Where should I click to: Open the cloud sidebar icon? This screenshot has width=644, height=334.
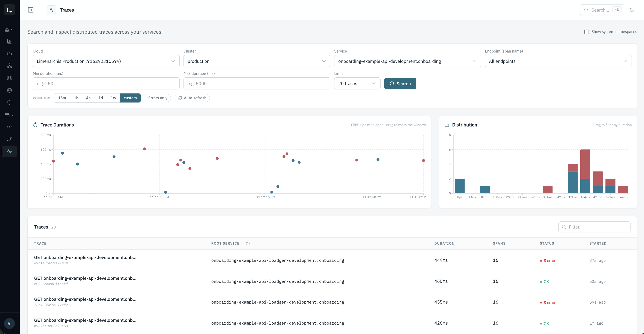click(x=9, y=54)
